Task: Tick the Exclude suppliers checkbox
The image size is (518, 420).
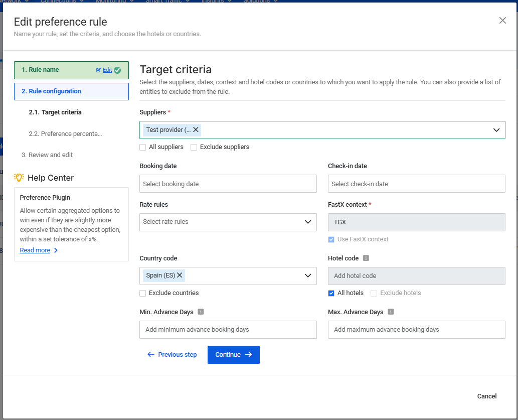Action: [x=194, y=148]
